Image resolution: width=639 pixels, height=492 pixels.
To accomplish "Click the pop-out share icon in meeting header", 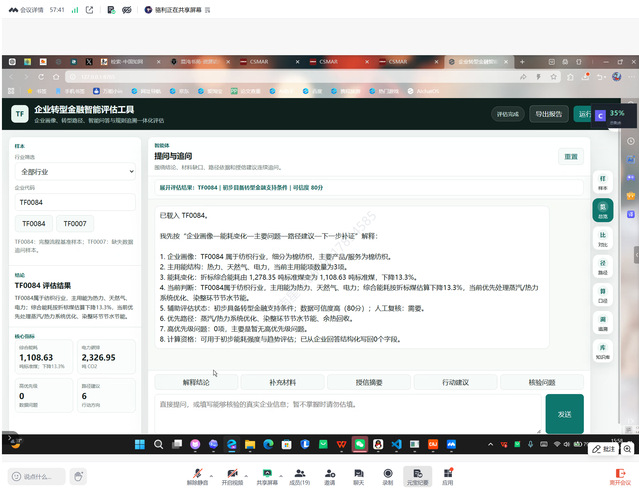I will click(x=90, y=10).
